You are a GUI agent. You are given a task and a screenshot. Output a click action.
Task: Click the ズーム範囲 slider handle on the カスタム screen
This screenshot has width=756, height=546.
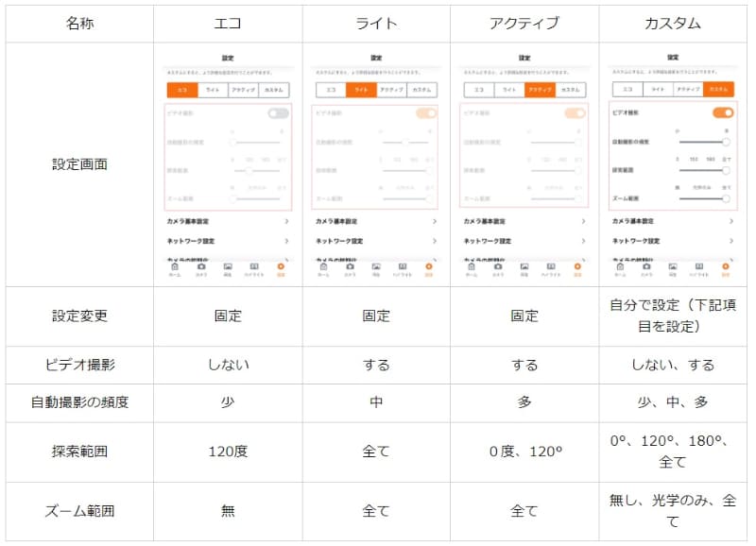[725, 196]
